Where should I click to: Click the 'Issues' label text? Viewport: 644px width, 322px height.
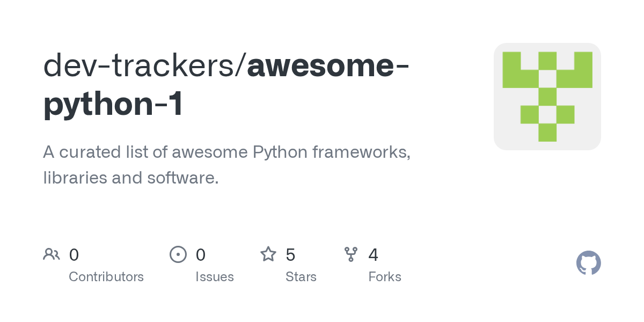tap(215, 277)
